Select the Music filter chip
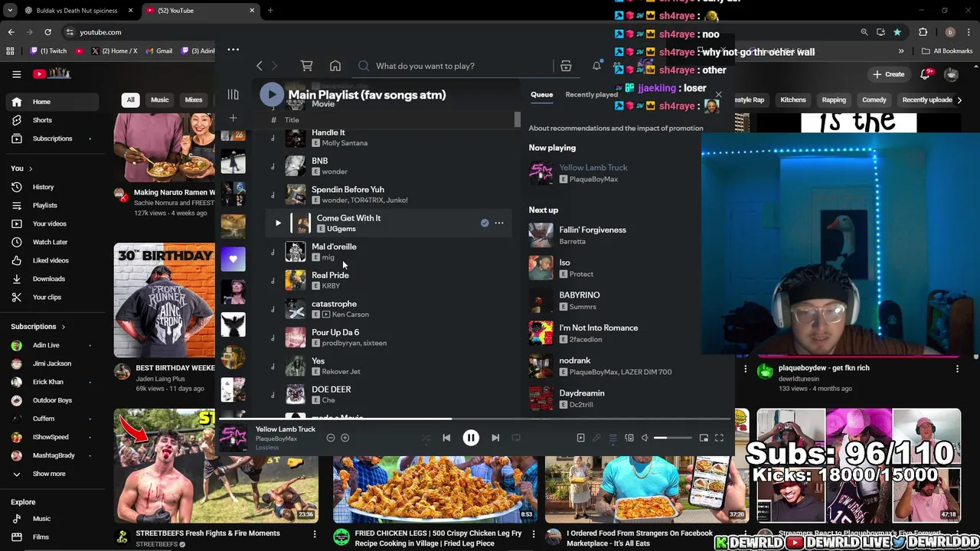 coord(159,99)
